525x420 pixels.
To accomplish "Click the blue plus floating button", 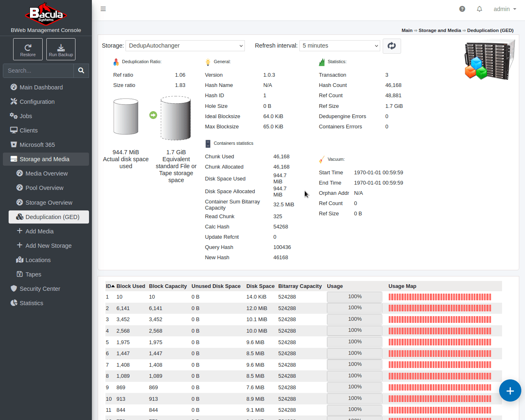I will tap(510, 391).
